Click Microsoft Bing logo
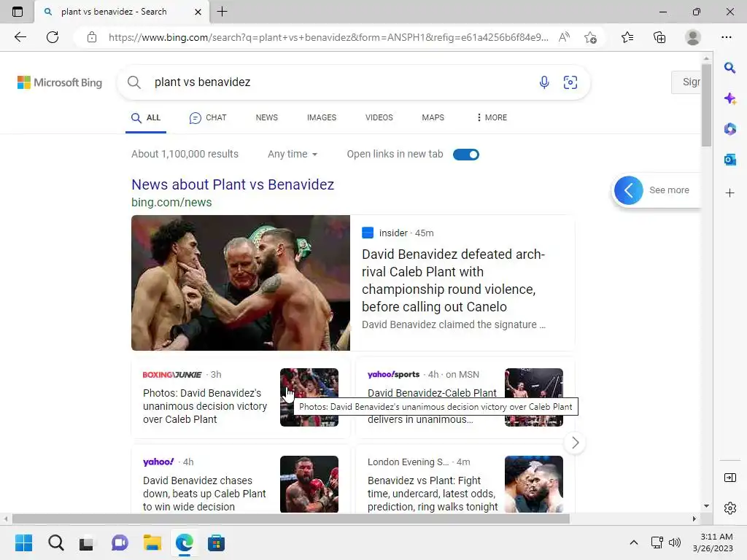Image resolution: width=747 pixels, height=560 pixels. tap(60, 82)
